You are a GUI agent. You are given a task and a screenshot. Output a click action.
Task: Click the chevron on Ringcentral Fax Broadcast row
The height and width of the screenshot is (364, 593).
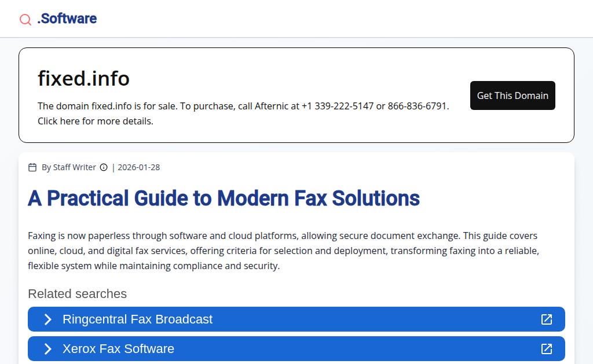[x=47, y=319]
